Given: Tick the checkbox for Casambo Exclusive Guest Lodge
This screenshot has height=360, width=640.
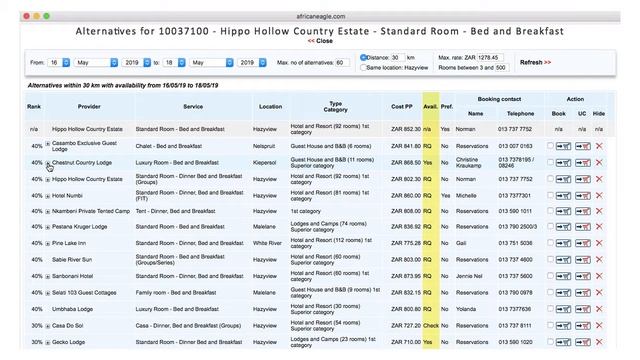Looking at the screenshot, I should point(550,146).
